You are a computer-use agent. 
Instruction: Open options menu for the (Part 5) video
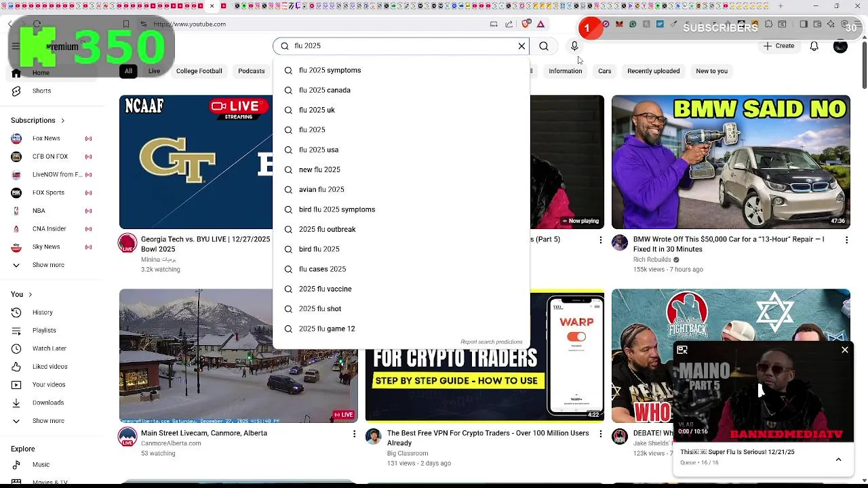point(600,240)
